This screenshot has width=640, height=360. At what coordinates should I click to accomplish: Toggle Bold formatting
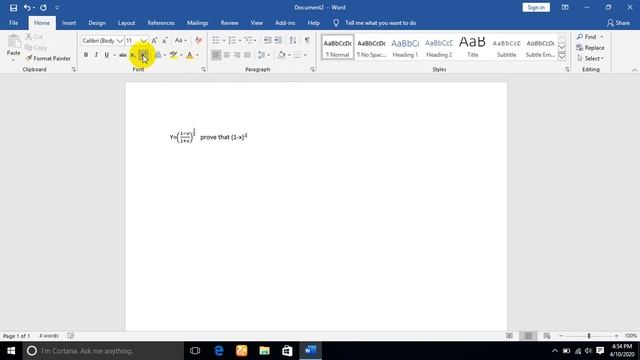[86, 55]
